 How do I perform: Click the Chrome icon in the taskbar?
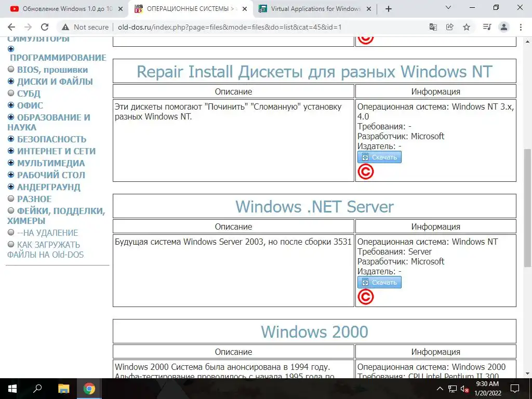coord(89,389)
